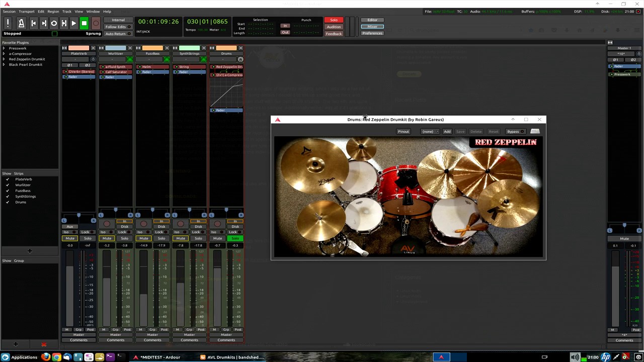Click the FuzzBass strip color swatch
This screenshot has height=362, width=644.
coord(152,48)
